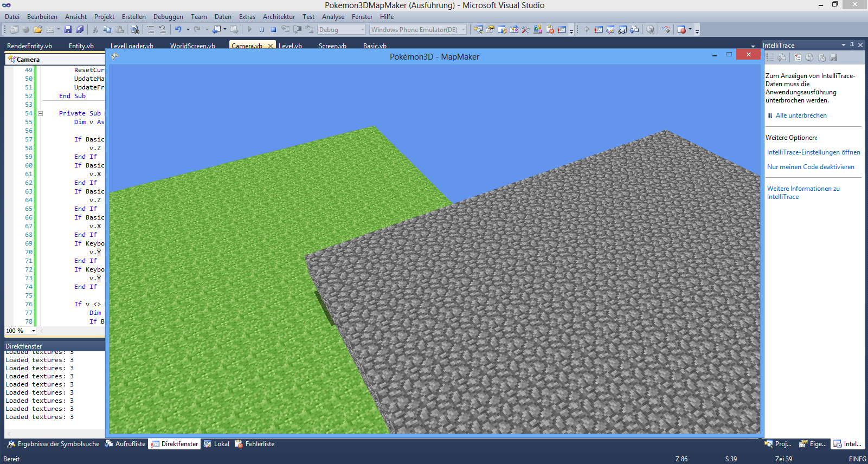Pause debugging with the Break All icon

point(261,29)
